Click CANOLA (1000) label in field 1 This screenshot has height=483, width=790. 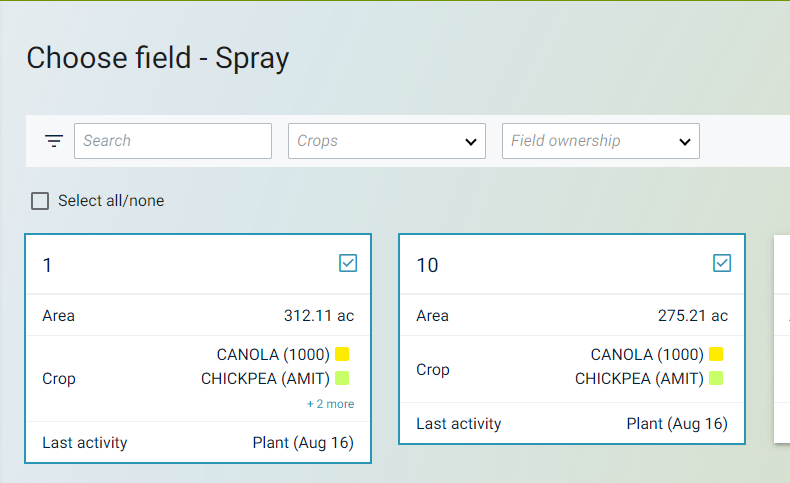[x=273, y=354]
